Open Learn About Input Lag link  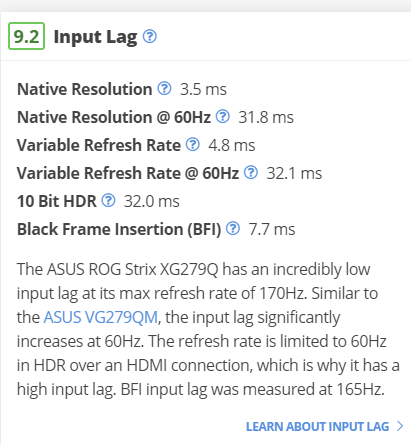(x=317, y=426)
